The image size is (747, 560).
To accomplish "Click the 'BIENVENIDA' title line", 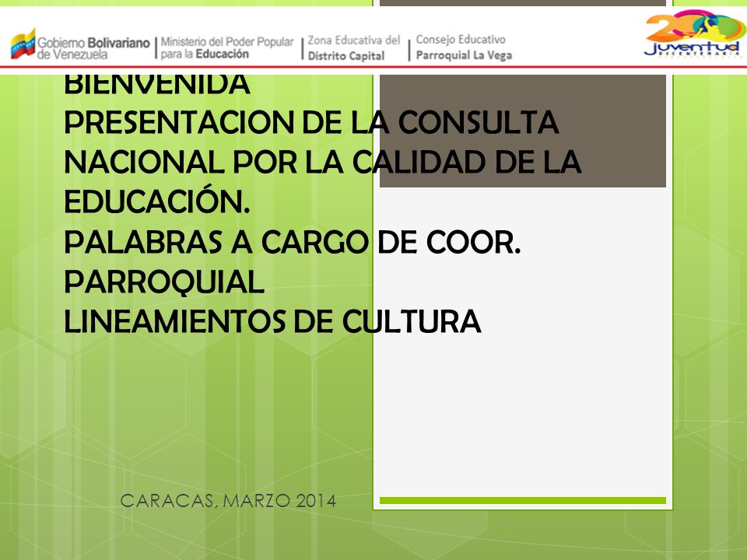I will 156,86.
